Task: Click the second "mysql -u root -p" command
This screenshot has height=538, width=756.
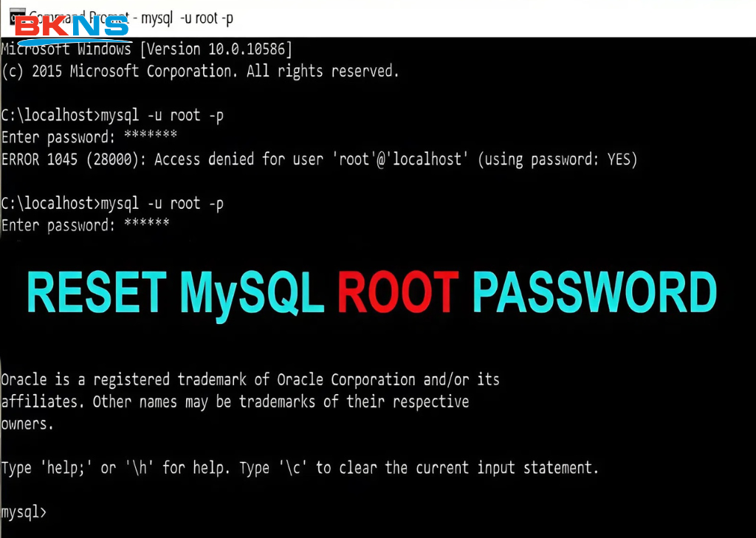Action: [162, 204]
